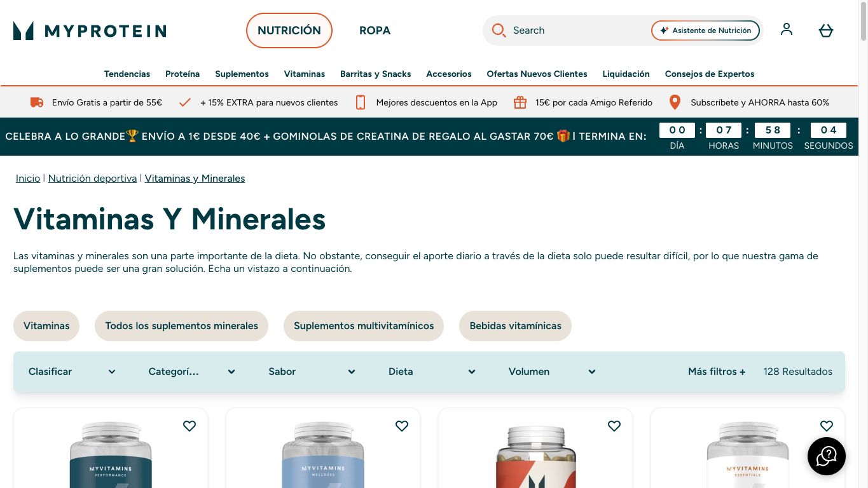Viewport: 868px width, 488px height.
Task: Favorite the red bottle product with heart
Action: point(614,426)
